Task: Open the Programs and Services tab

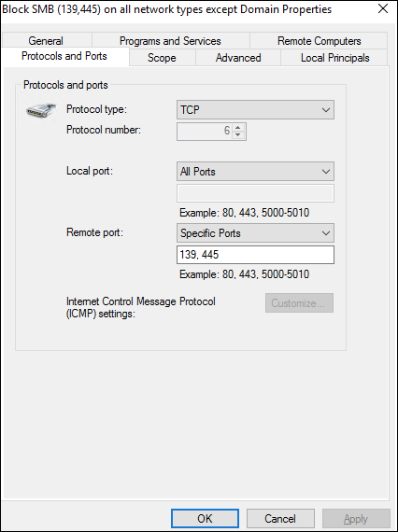Action: (x=170, y=41)
